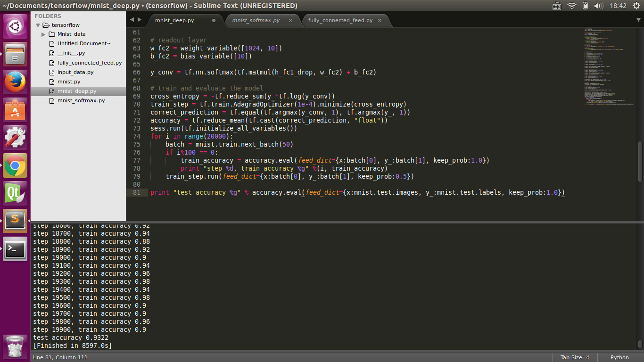
Task: Click the Wi-Fi network indicator
Action: click(572, 6)
